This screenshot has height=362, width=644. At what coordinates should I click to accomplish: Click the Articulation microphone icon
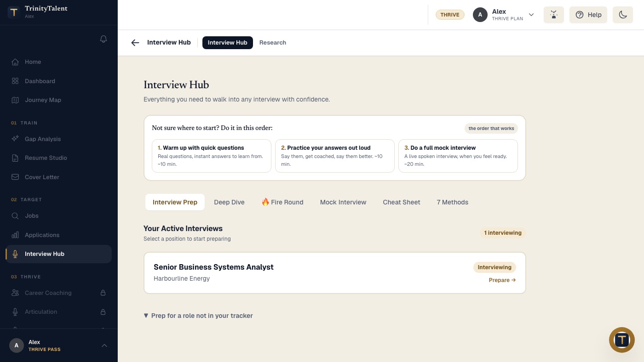[x=15, y=312]
